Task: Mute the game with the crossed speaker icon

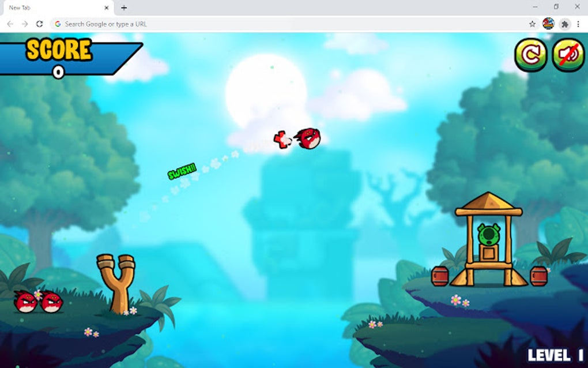Action: pos(562,55)
